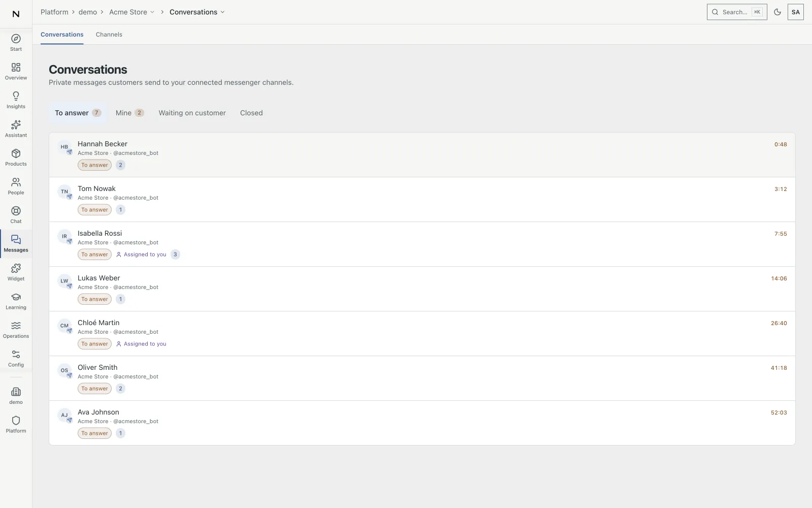Viewport: 812px width, 508px height.
Task: Click the N logo at top left
Action: click(x=16, y=14)
